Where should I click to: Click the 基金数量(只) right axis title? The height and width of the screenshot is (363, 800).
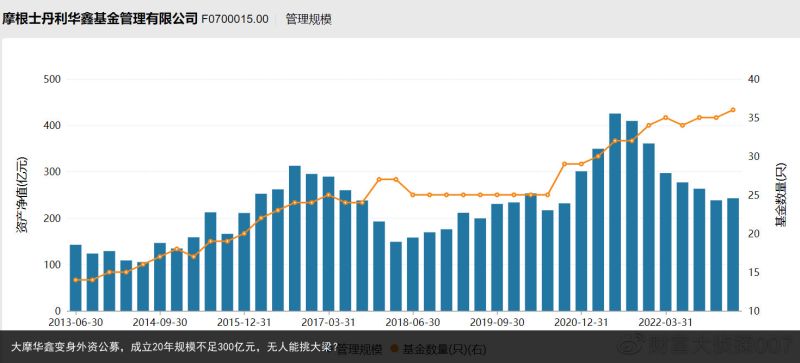coord(781,195)
